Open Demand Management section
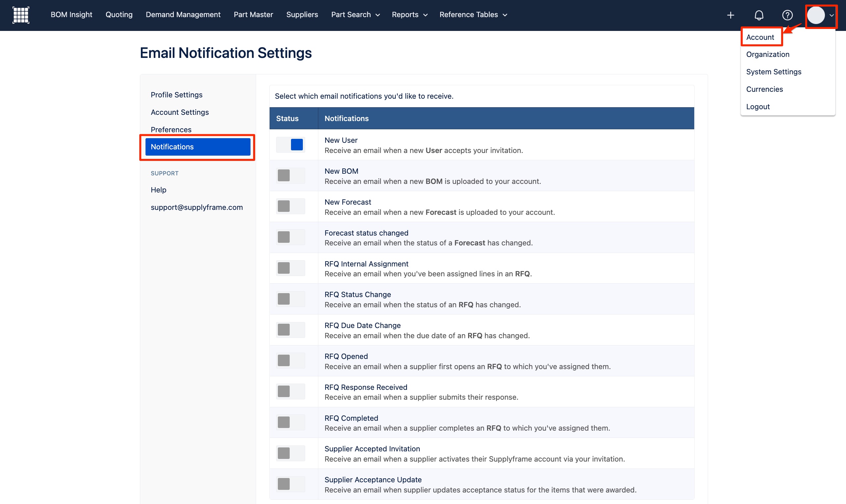 point(183,14)
